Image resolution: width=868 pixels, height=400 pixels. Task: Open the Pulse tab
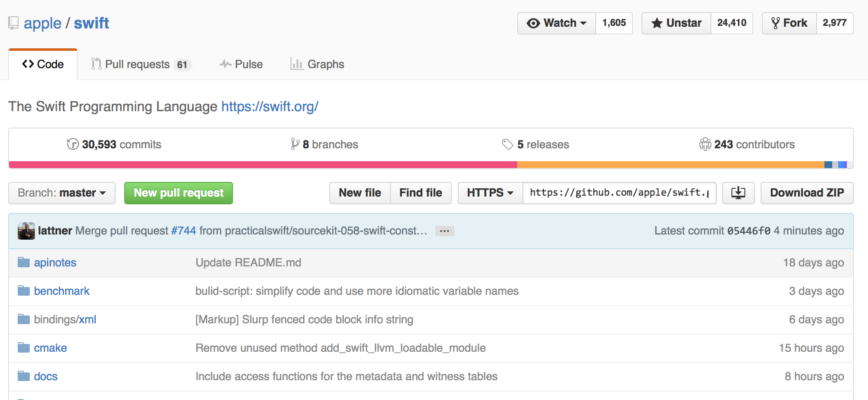(241, 64)
